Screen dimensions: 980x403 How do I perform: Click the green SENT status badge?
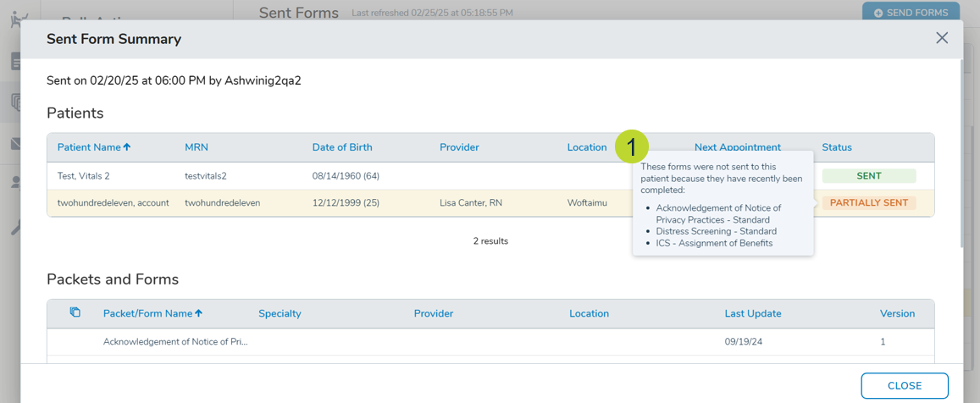[868, 176]
